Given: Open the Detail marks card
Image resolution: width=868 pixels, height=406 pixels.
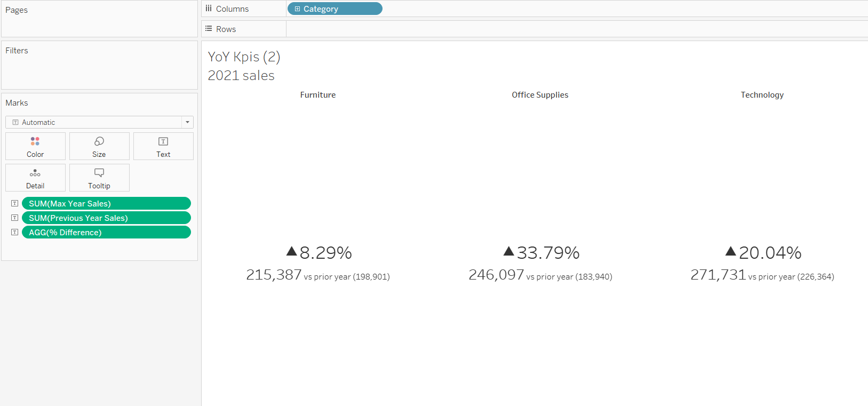Looking at the screenshot, I should tap(35, 178).
